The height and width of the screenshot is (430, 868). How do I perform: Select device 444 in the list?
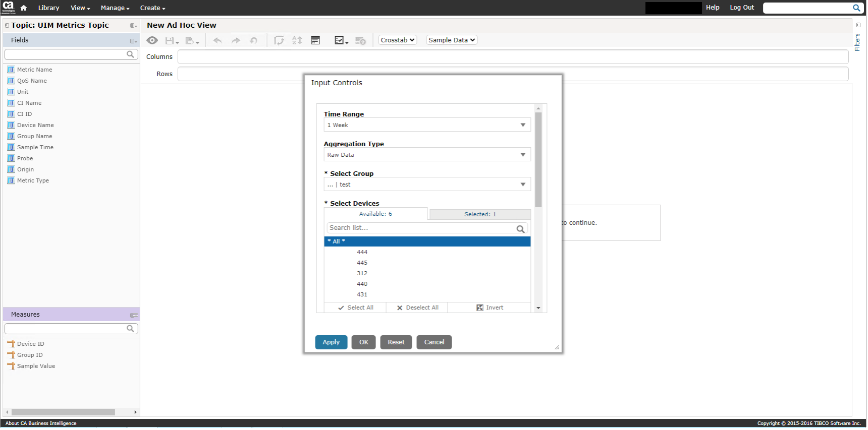click(x=362, y=252)
